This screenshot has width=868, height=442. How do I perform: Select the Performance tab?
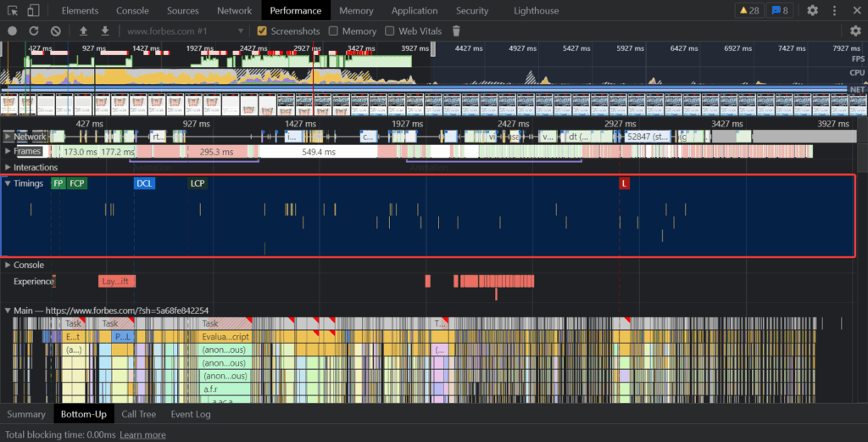click(x=296, y=10)
